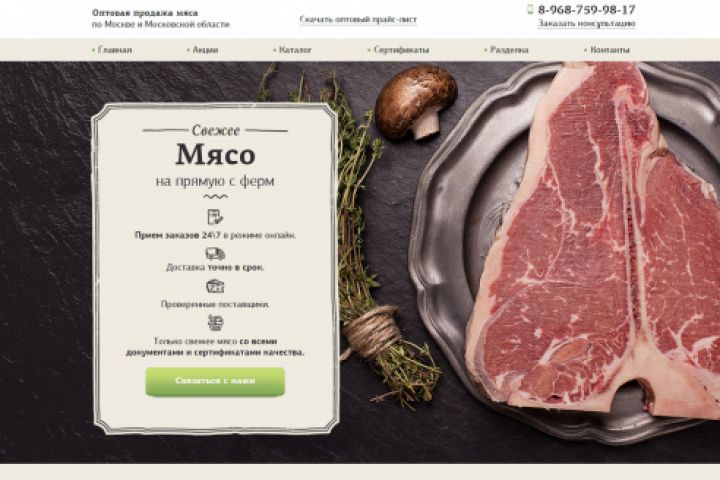
Task: Click the verified suppliers icon
Action: click(x=215, y=287)
